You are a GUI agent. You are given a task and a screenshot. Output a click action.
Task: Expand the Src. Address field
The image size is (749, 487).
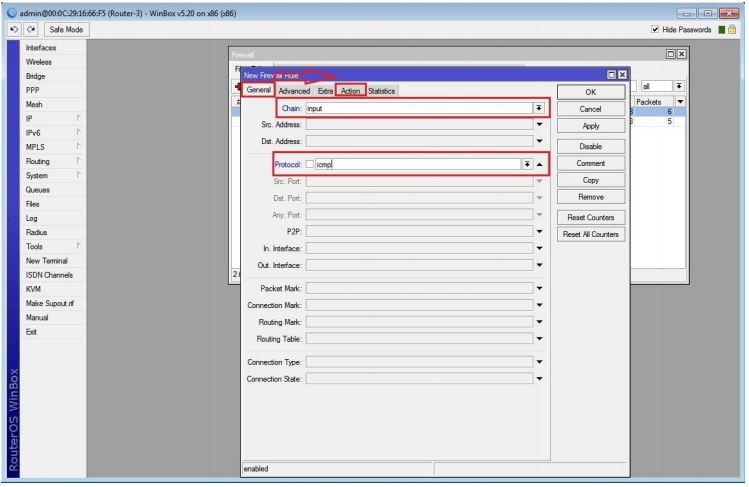(540, 125)
